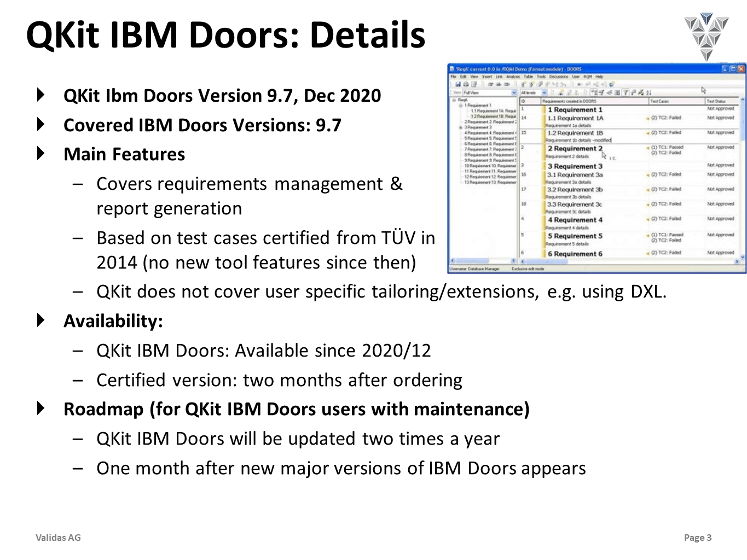Click the Save floppy-disk icon in DOORS toolbar

coord(458,84)
